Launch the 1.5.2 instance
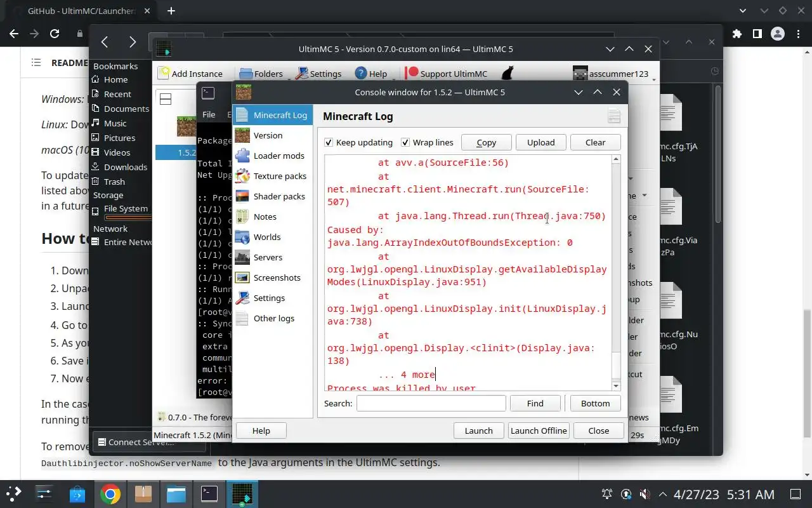 (479, 431)
